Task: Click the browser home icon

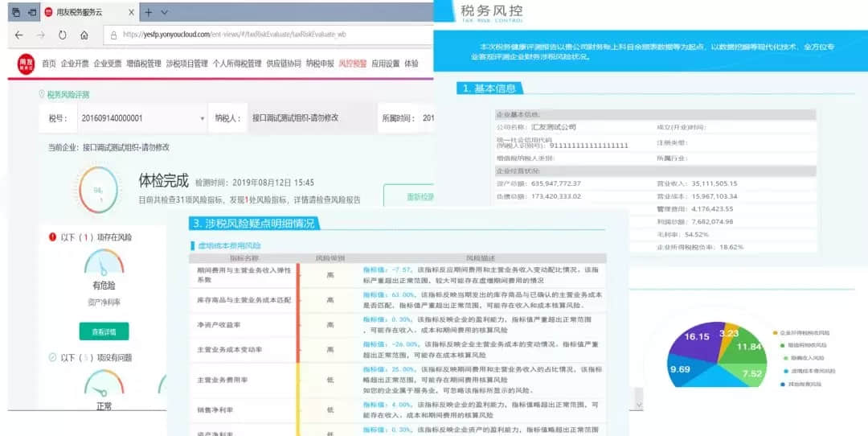Action: point(84,35)
